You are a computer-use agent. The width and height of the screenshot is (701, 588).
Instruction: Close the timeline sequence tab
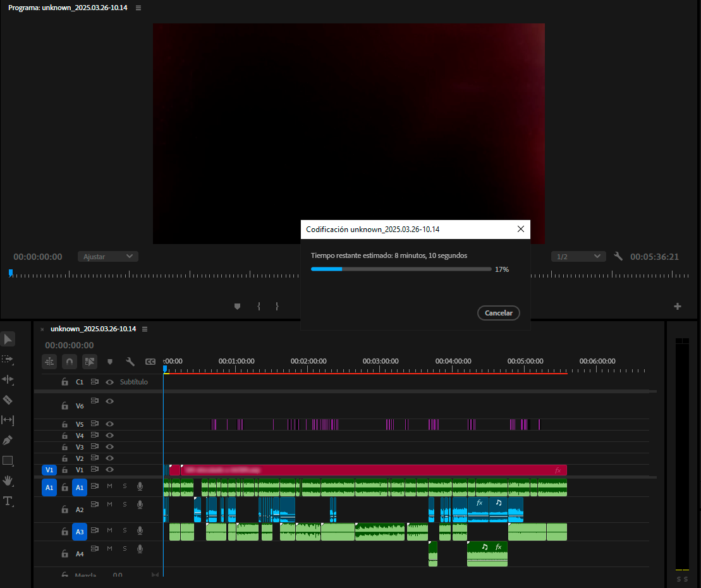42,329
